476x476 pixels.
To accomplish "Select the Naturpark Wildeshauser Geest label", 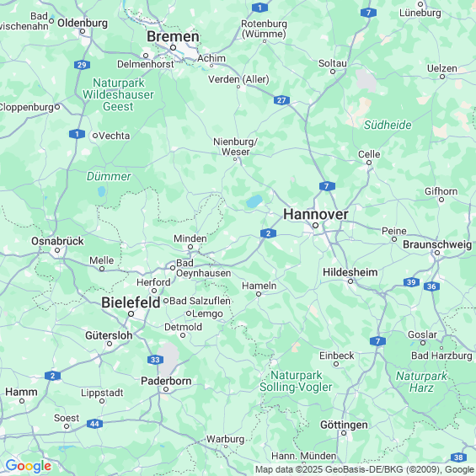I will point(118,94).
